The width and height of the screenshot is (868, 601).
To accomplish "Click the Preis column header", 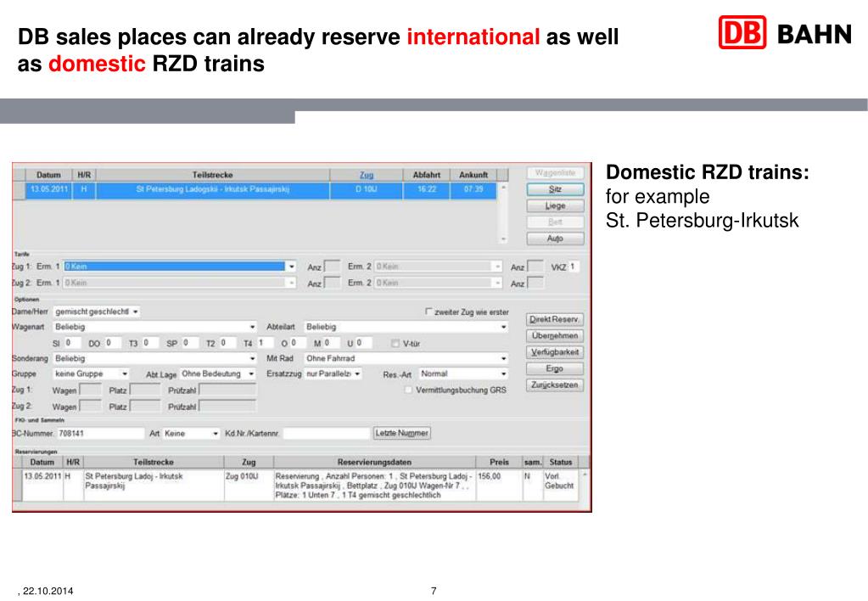I will tap(499, 462).
